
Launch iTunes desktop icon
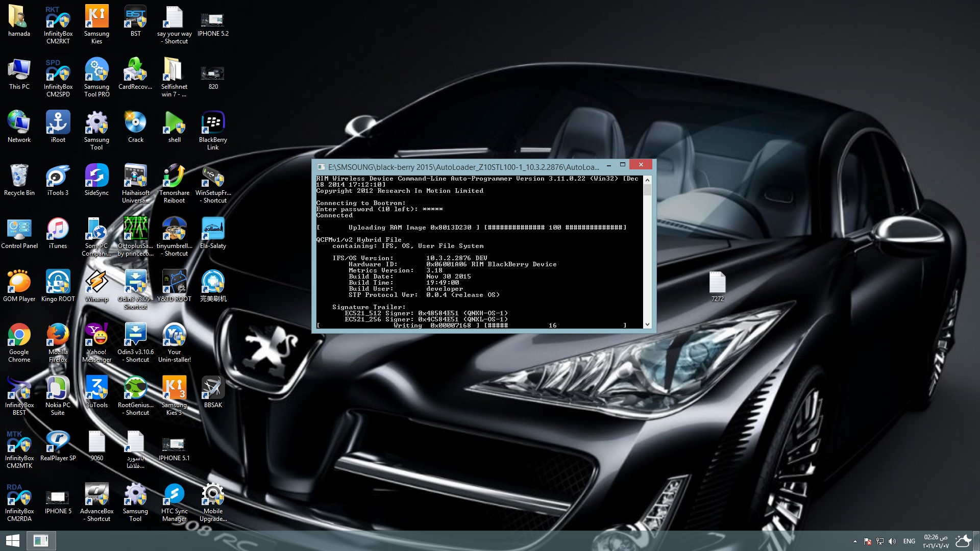pos(58,234)
